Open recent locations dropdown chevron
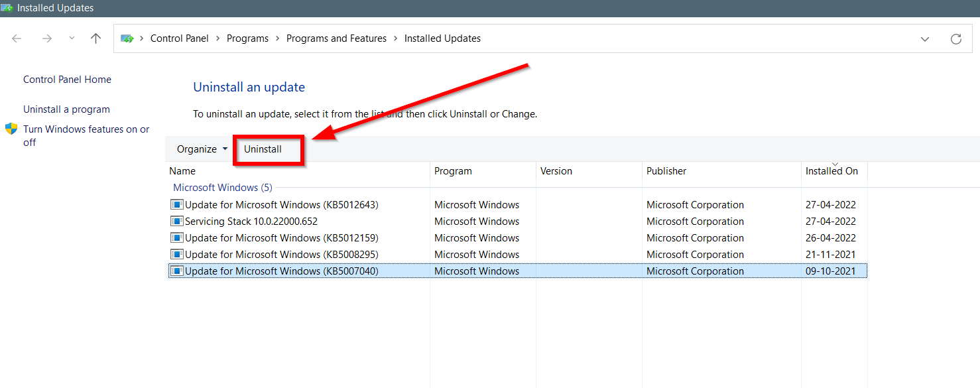 click(72, 38)
